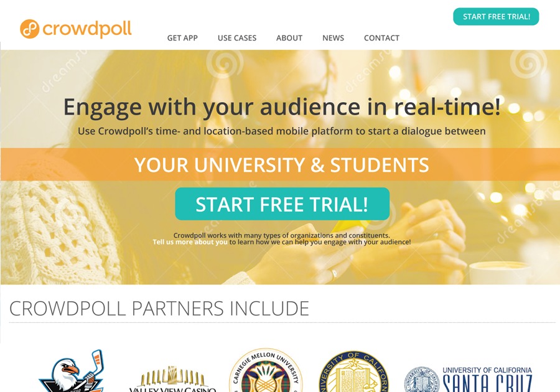560x392 pixels.
Task: Open the NEWS section
Action: (334, 38)
